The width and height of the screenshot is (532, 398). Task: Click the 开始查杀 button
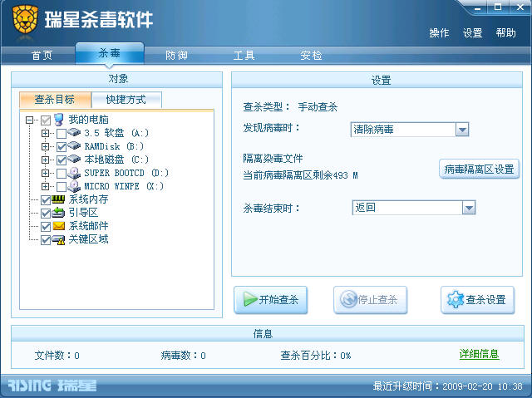tap(270, 300)
